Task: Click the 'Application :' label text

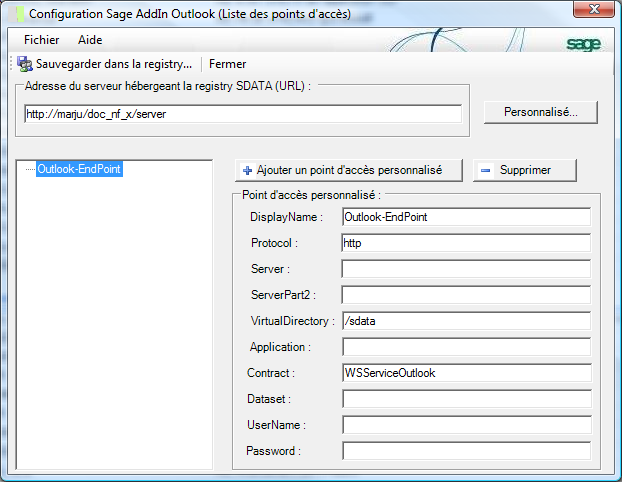Action: click(280, 347)
